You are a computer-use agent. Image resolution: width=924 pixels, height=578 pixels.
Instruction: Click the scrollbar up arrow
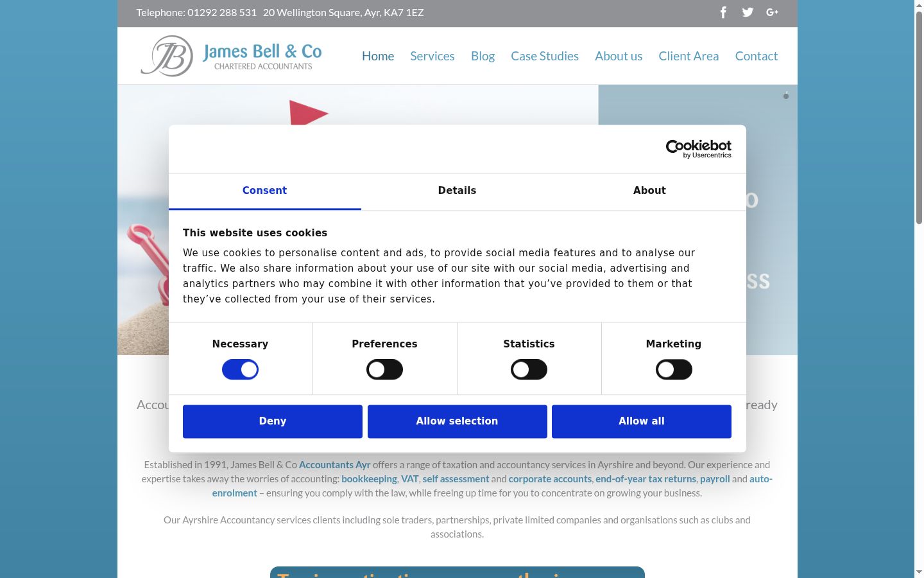click(919, 5)
